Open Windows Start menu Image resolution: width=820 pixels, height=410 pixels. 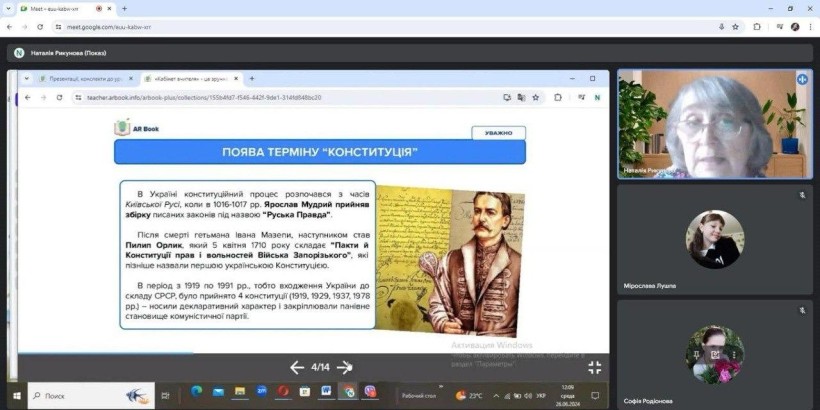pos(16,396)
